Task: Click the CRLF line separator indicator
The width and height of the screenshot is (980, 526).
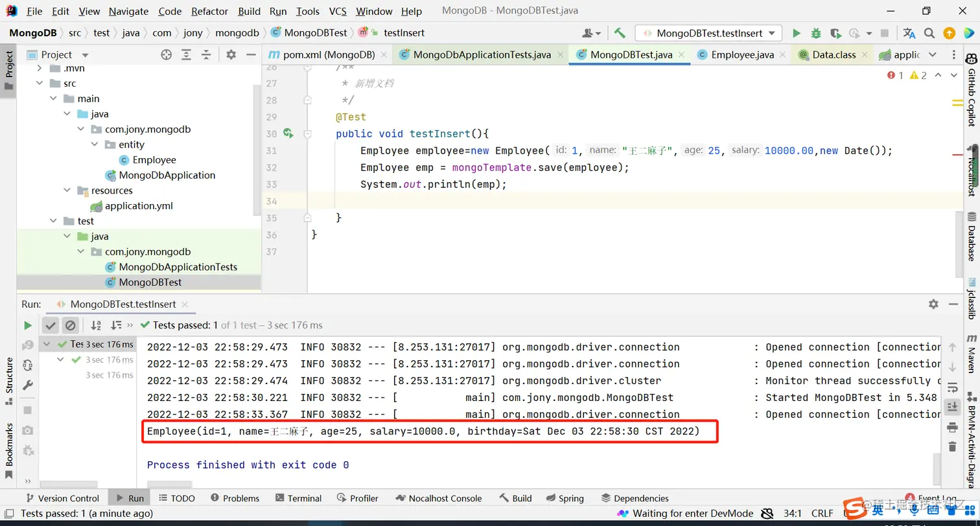Action: (x=822, y=514)
